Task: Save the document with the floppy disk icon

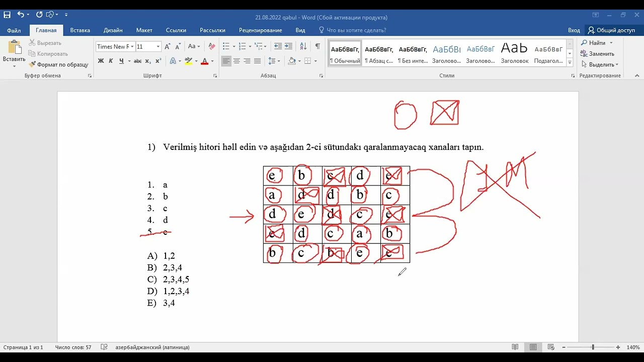Action: (x=7, y=15)
